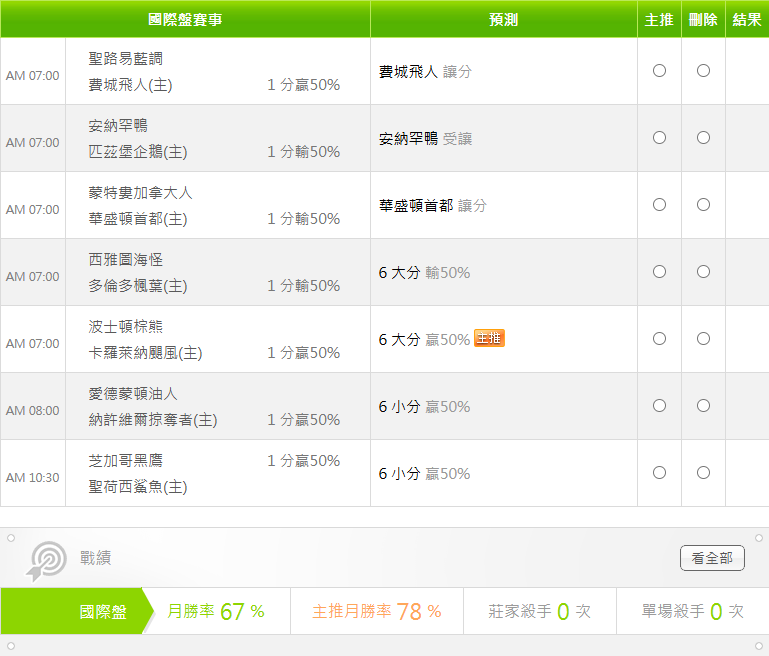This screenshot has height=656, width=769.
Task: Click the 月勝率 67% stat
Action: point(216,611)
